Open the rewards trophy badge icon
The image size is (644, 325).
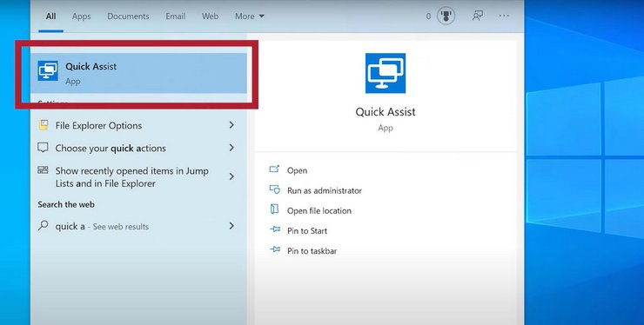pos(446,17)
